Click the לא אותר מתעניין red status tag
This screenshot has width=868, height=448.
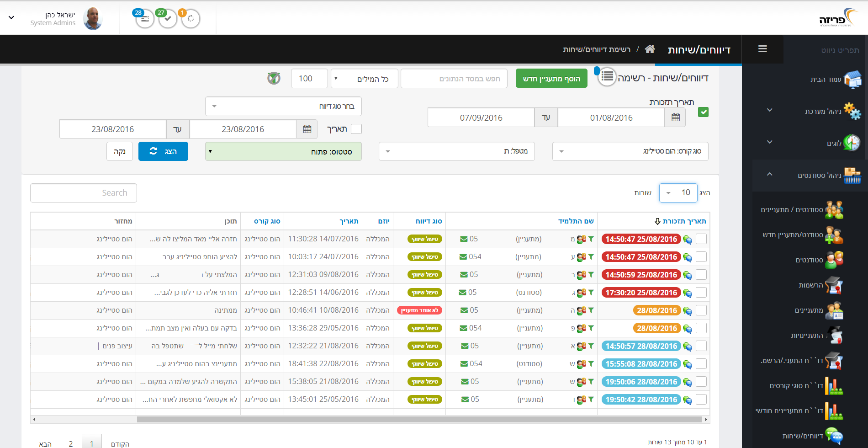click(419, 310)
